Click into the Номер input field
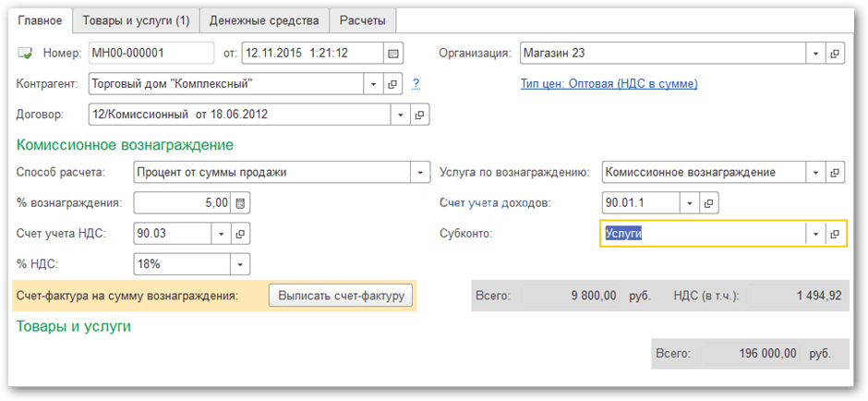 [x=151, y=54]
